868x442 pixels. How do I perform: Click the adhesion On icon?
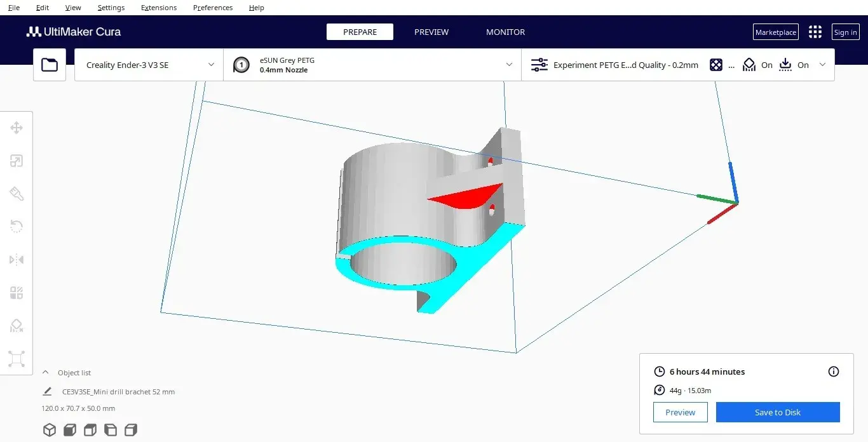coord(786,65)
